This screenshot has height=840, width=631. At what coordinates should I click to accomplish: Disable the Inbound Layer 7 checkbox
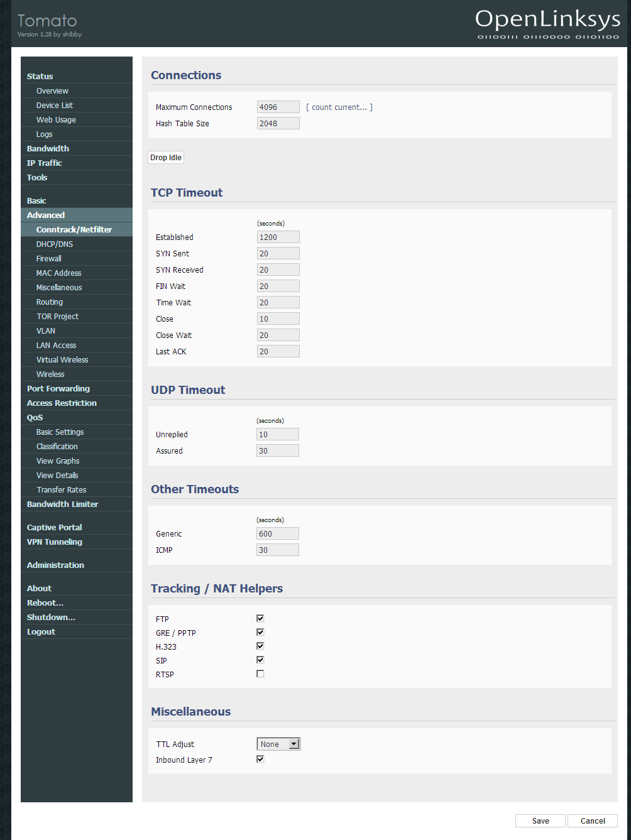260,759
